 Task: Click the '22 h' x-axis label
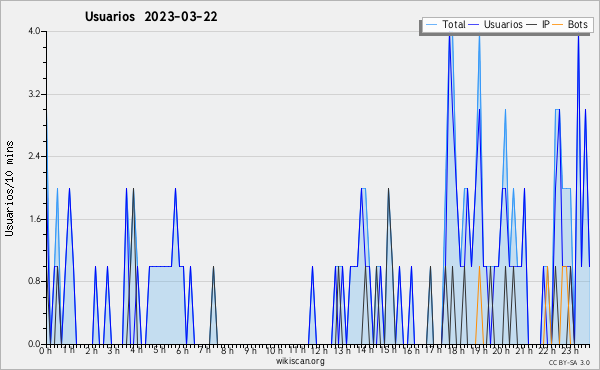[547, 351]
